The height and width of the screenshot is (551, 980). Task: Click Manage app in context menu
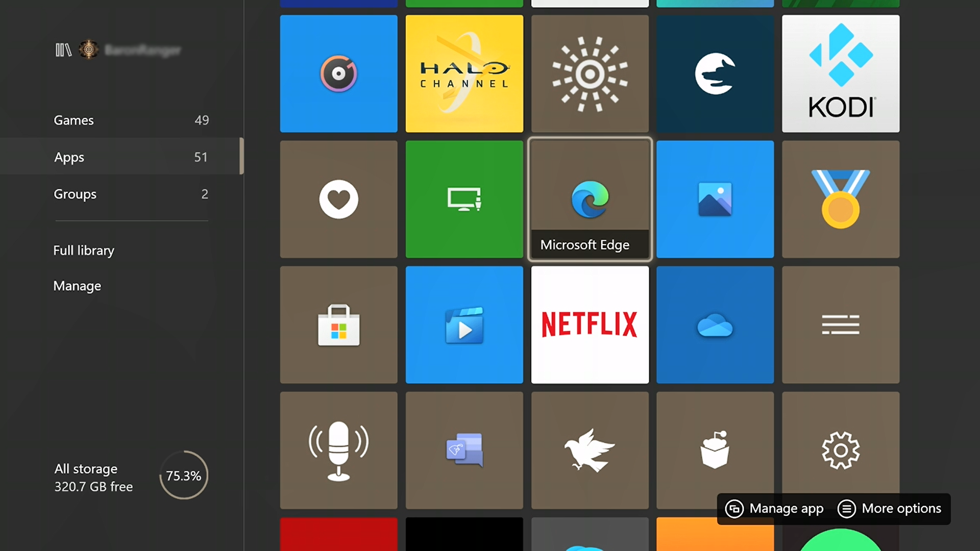pos(773,508)
